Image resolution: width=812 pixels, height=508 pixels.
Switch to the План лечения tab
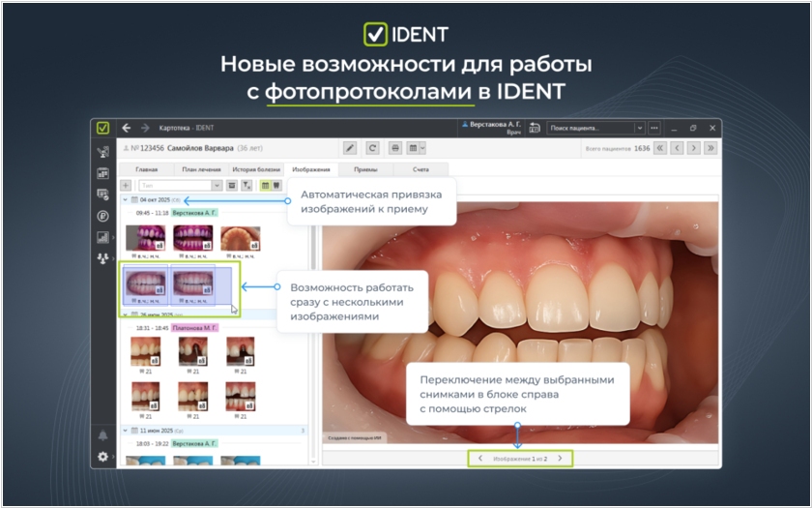pos(201,169)
